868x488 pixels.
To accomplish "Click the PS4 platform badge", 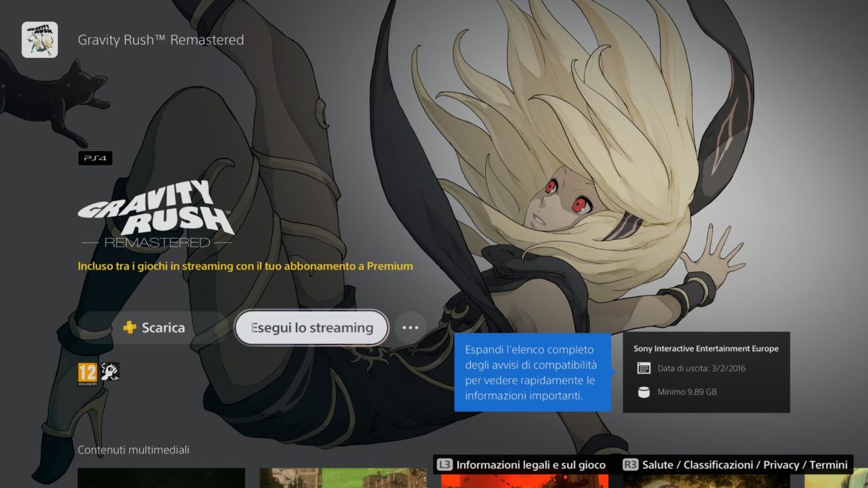I will tap(95, 158).
